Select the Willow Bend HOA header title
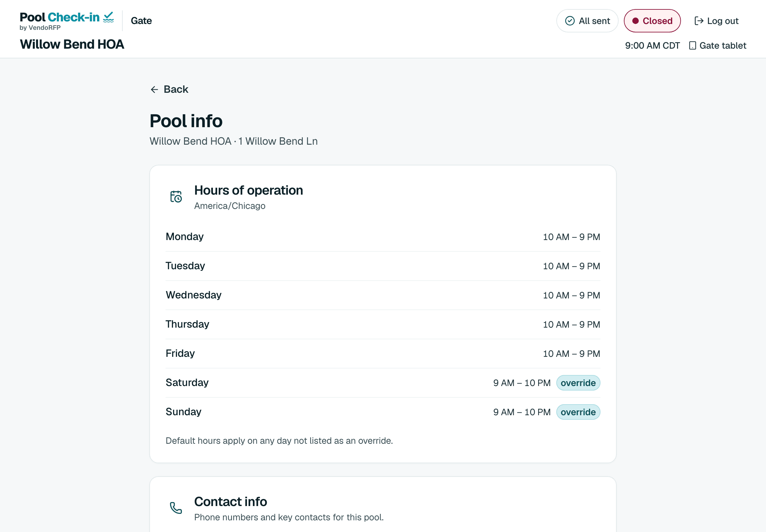 [72, 44]
